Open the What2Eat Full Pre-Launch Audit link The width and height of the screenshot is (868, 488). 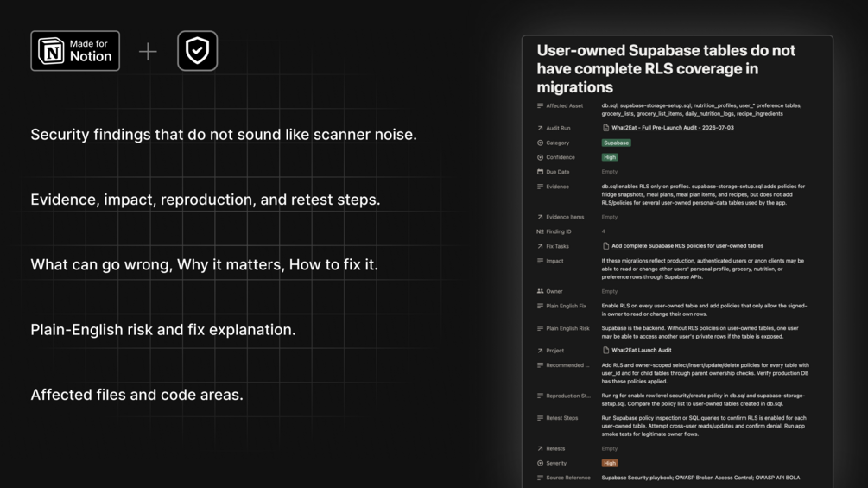point(673,127)
